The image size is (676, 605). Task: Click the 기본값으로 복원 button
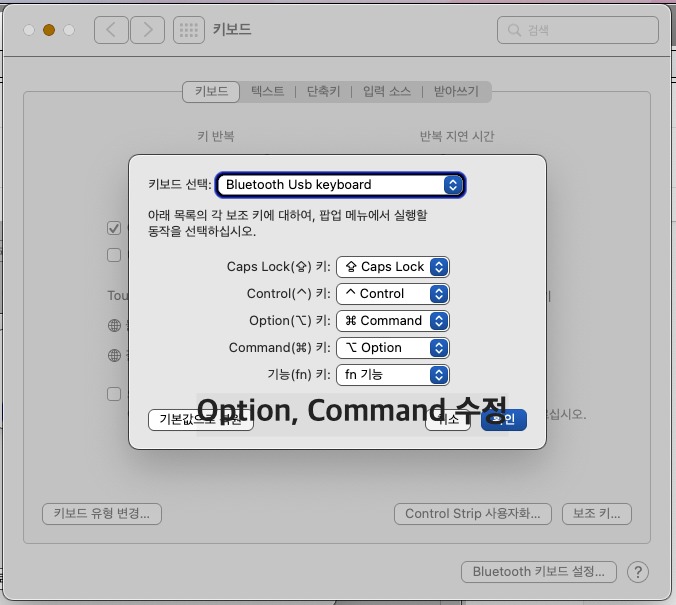[x=200, y=420]
